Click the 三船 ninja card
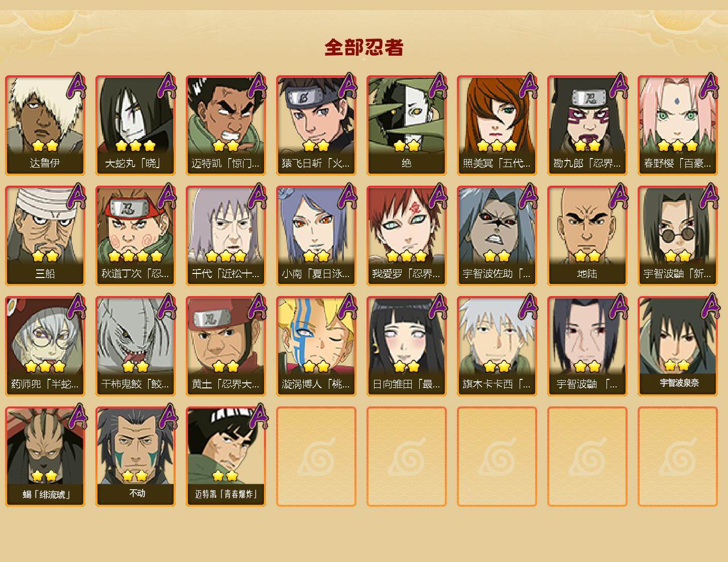728x562 pixels. (x=45, y=236)
